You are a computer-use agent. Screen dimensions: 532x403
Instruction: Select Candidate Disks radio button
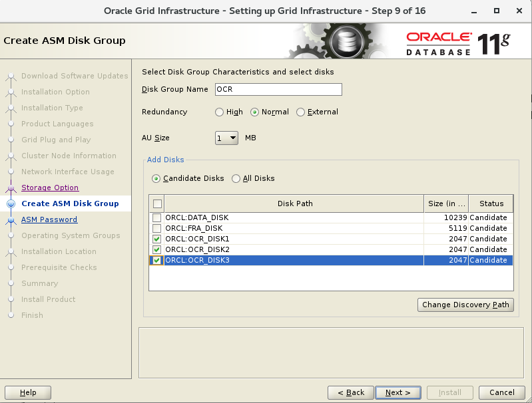(156, 179)
